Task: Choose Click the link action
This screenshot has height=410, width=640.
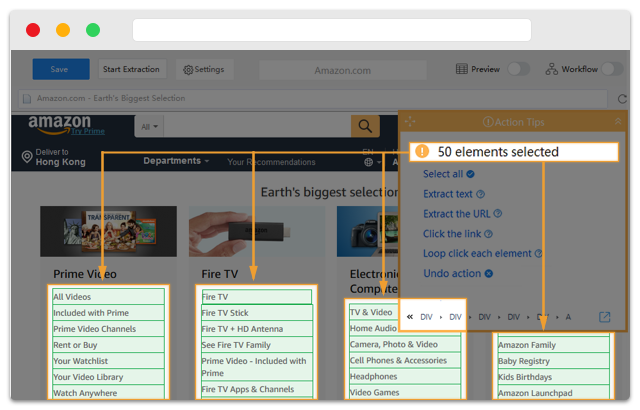Action: 452,234
